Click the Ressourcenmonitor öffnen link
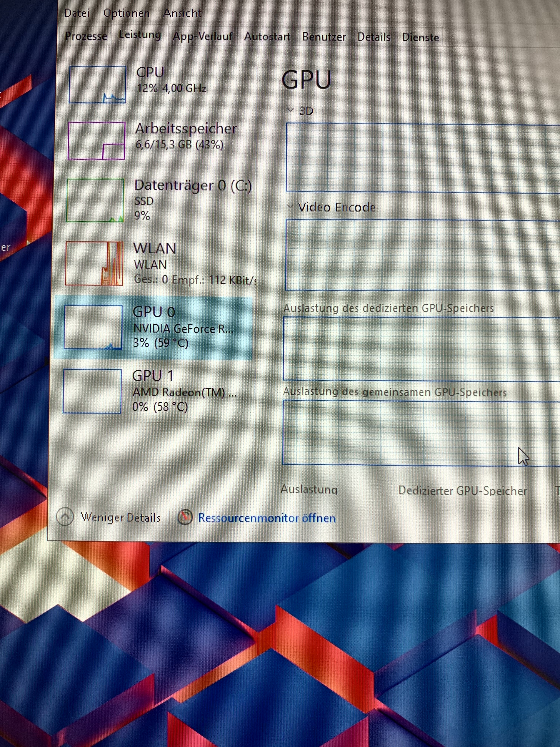This screenshot has height=747, width=560. [x=267, y=518]
